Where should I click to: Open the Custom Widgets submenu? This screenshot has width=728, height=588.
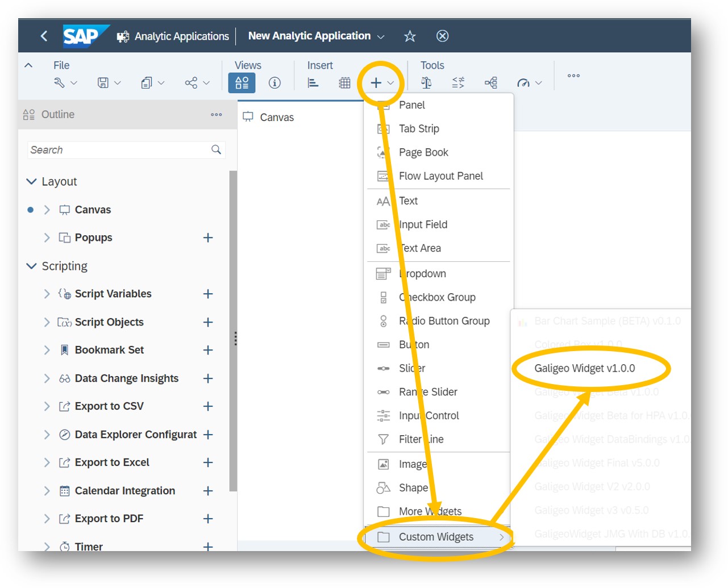(x=439, y=537)
